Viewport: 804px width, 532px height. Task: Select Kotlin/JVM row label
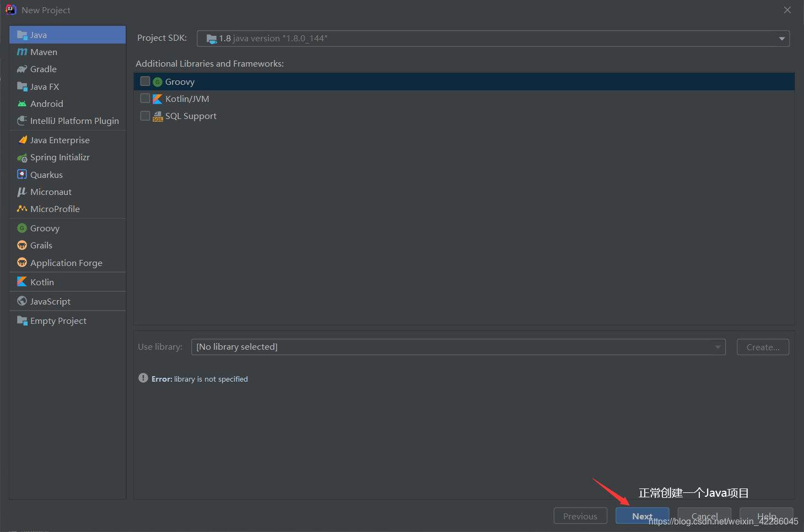187,99
